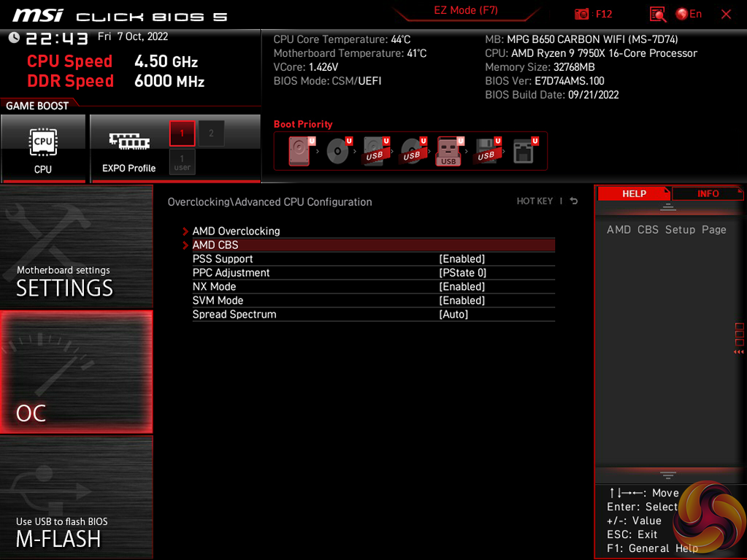Open PSS Support Enabled dropdown
The width and height of the screenshot is (747, 560).
461,258
